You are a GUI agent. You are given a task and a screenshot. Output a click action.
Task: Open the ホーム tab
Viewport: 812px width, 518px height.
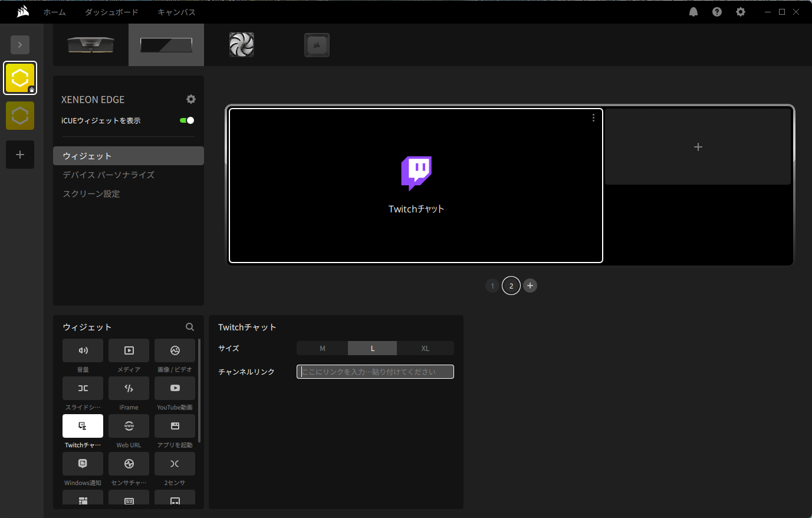(54, 12)
